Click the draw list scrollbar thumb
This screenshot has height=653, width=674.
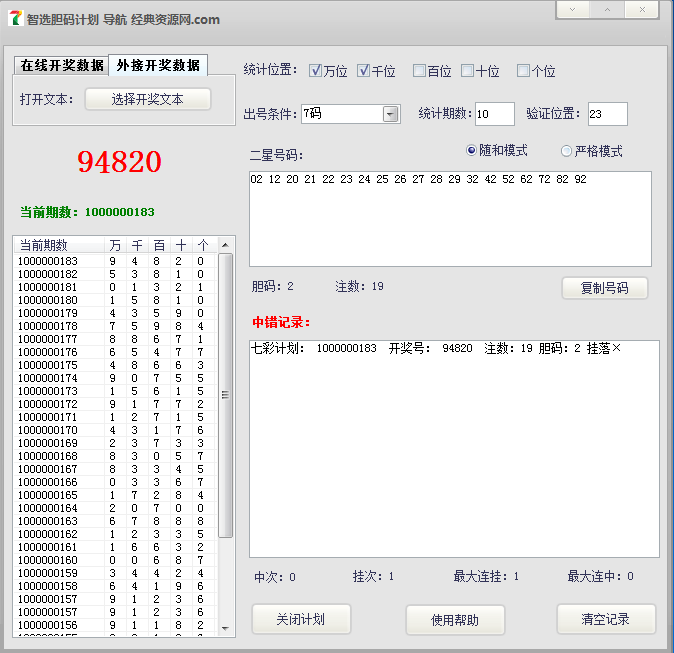click(225, 395)
